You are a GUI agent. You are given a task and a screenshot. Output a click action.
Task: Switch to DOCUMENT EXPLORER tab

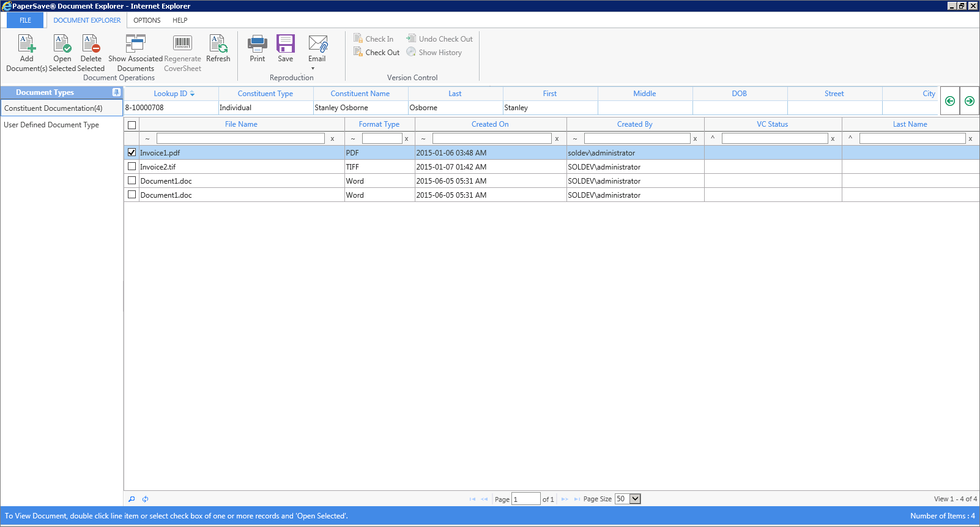click(x=87, y=20)
